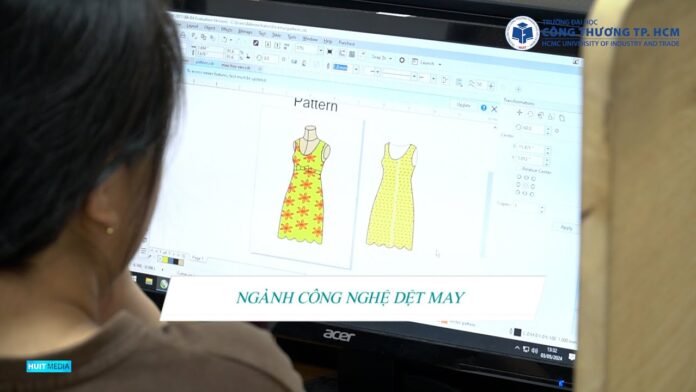Open the green app icon on taskbar
Image resolution: width=696 pixels, height=392 pixels.
click(164, 284)
